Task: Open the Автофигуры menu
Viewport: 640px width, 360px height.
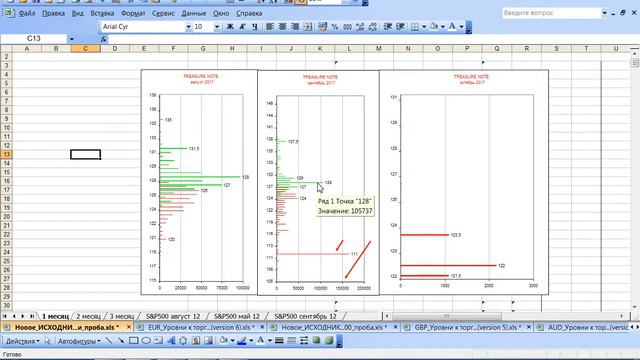Action: pos(79,341)
